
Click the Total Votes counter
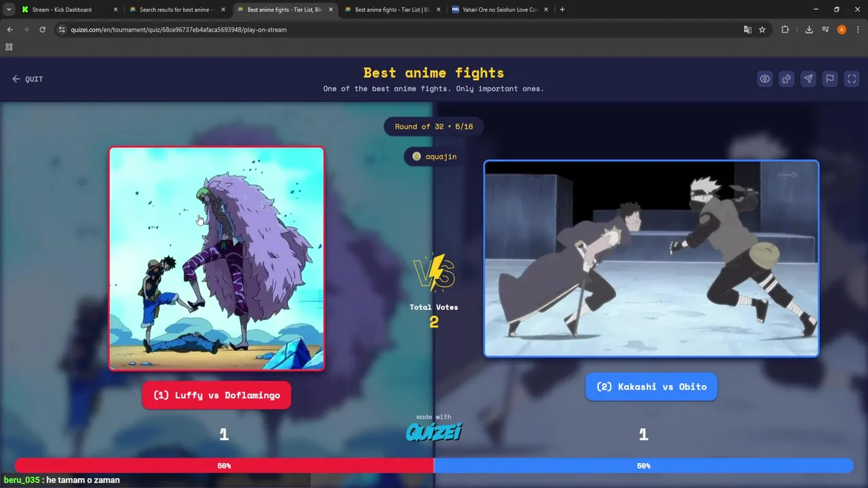434,316
